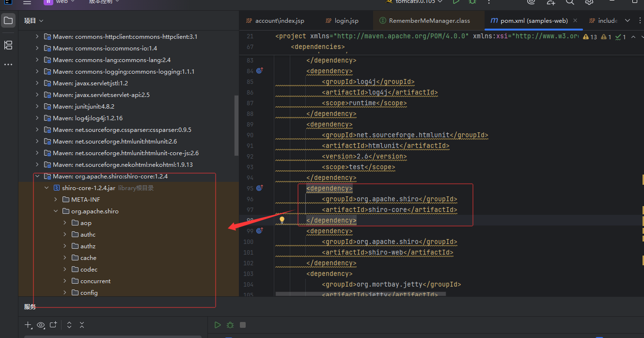Image resolution: width=644 pixels, height=338 pixels.
Task: Toggle the eye view options in Services toolbar
Action: tap(41, 325)
